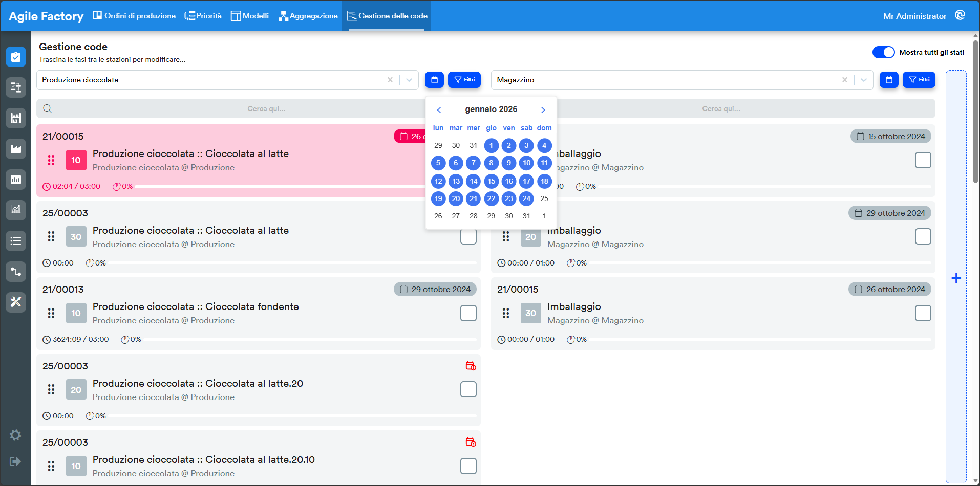Open Modelli tab
The width and height of the screenshot is (980, 486).
click(x=250, y=16)
